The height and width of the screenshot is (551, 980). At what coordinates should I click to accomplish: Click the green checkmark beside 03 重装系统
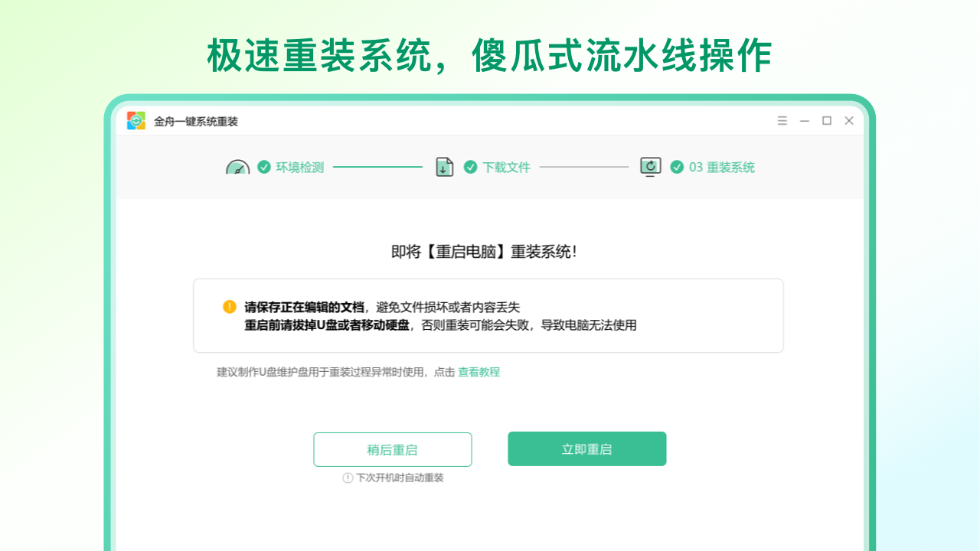677,167
